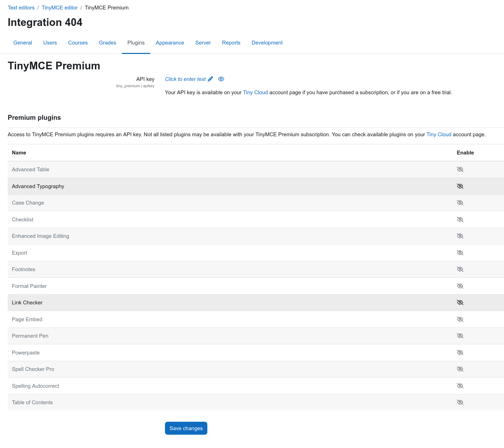The image size is (504, 448).
Task: Click the 'Export' plugin name
Action: 19,253
